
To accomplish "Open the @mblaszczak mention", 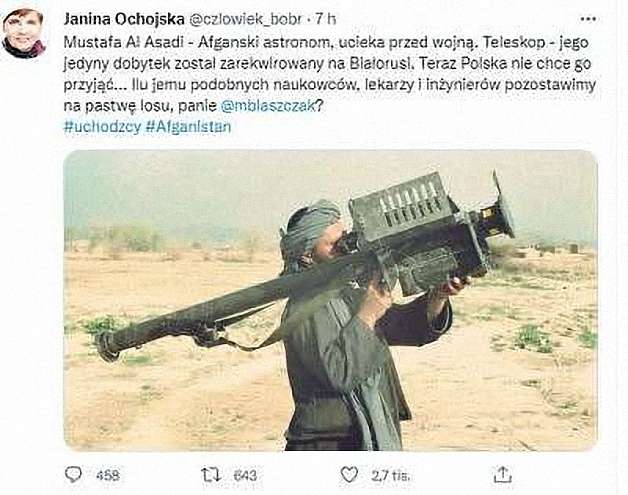I will click(268, 106).
